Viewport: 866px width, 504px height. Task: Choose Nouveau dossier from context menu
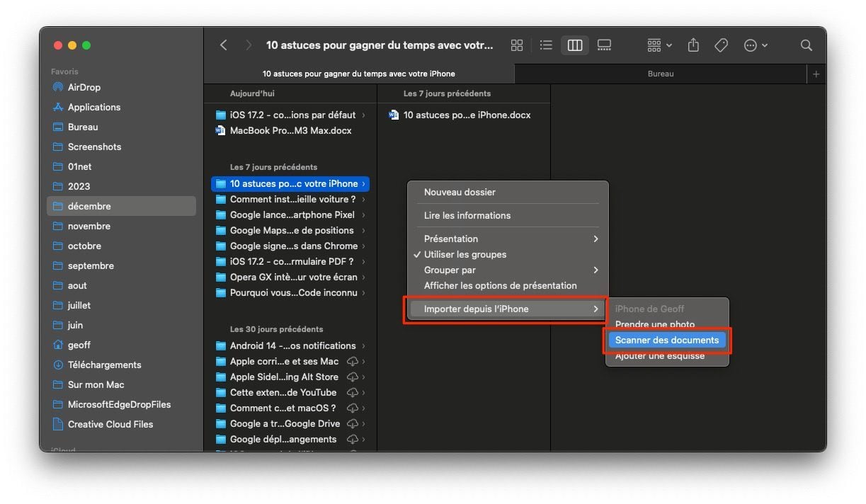(508, 192)
